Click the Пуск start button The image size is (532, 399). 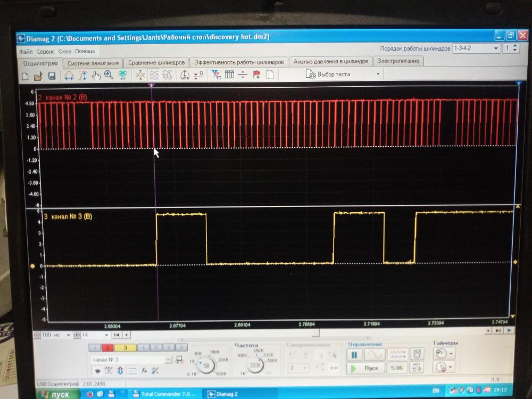(x=366, y=368)
